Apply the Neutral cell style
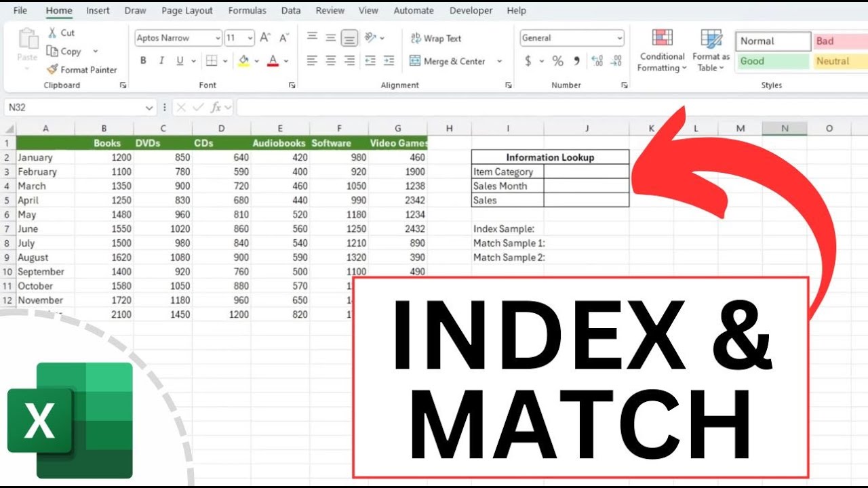 tap(840, 61)
